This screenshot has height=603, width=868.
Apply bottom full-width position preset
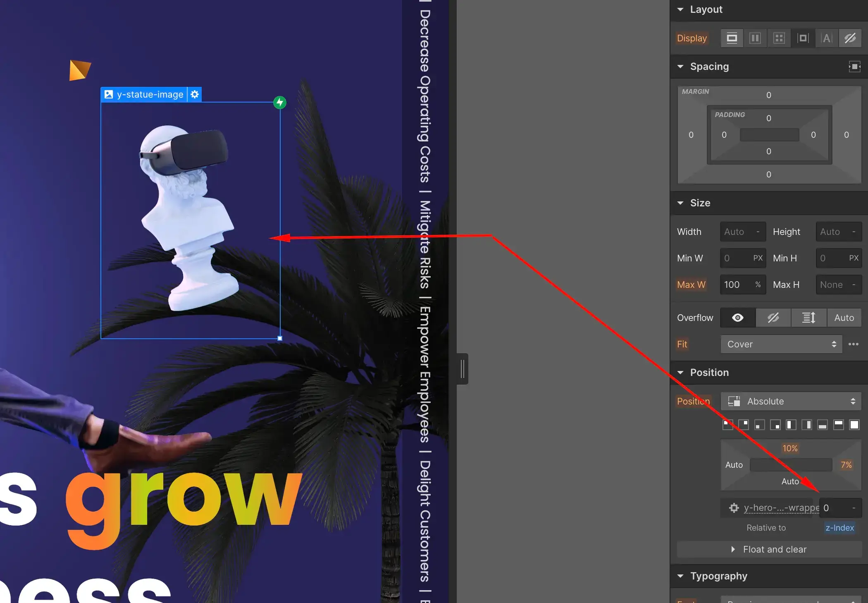(823, 425)
